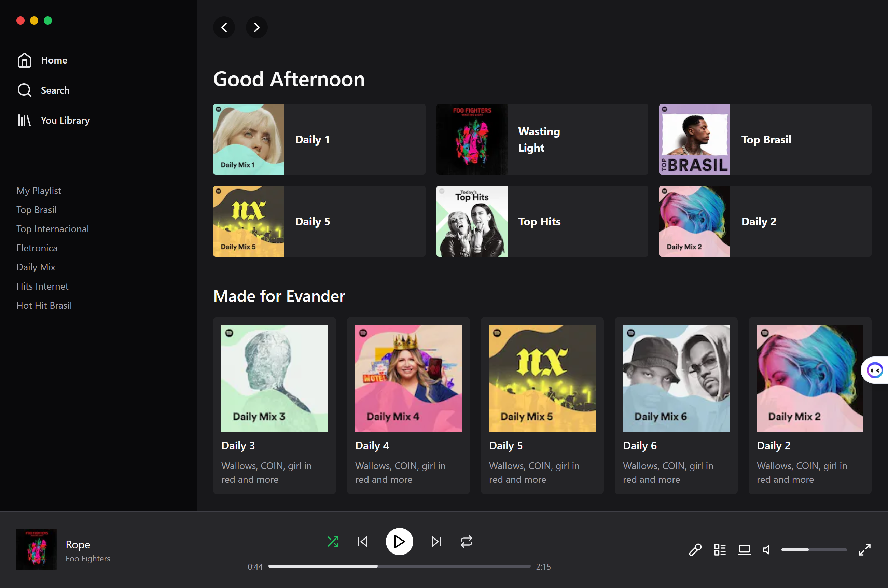888x588 pixels.
Task: Mute the volume speaker icon
Action: coord(766,550)
